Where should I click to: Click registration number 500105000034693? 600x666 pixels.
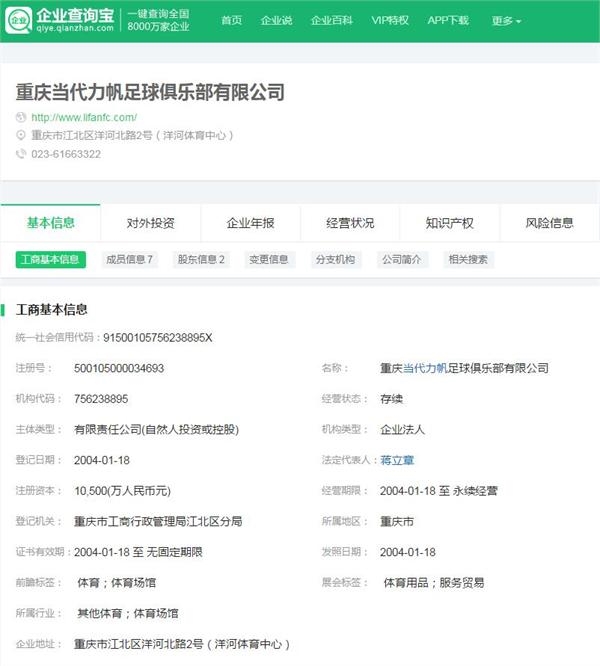point(119,368)
